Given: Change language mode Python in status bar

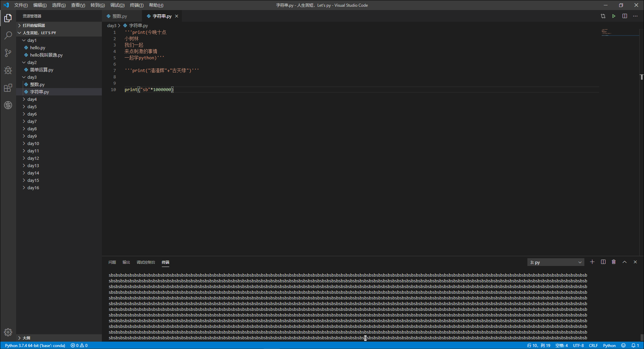Looking at the screenshot, I should click(609, 345).
